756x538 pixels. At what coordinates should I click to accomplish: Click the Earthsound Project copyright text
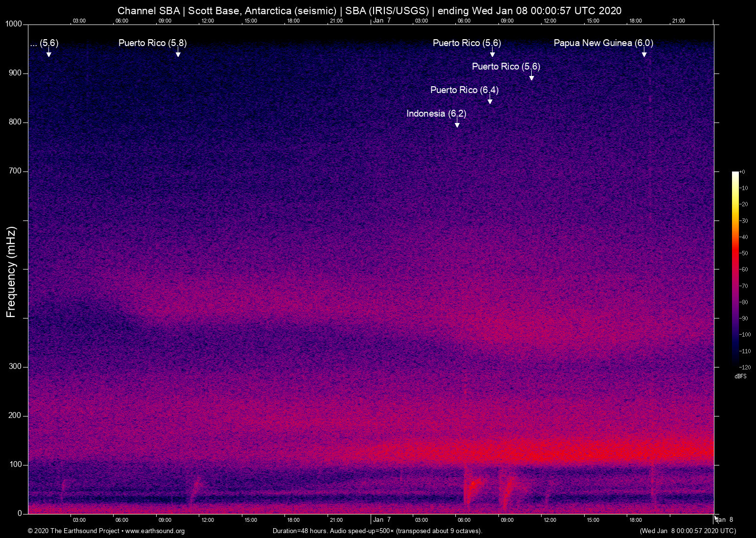(x=73, y=531)
